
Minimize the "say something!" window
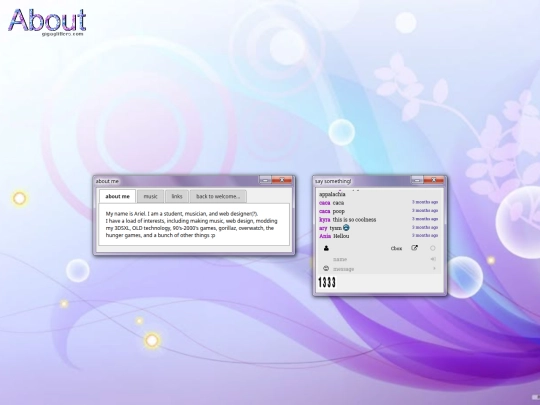[x=417, y=180]
